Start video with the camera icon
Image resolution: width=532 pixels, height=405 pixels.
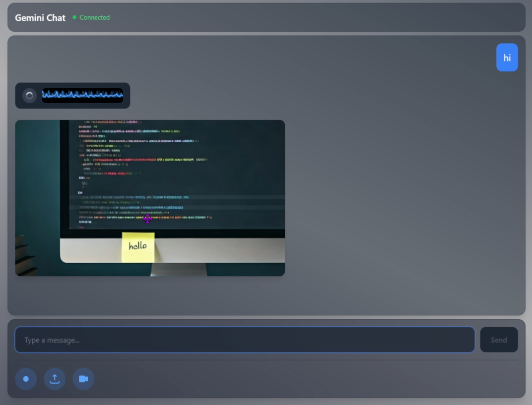(x=83, y=379)
